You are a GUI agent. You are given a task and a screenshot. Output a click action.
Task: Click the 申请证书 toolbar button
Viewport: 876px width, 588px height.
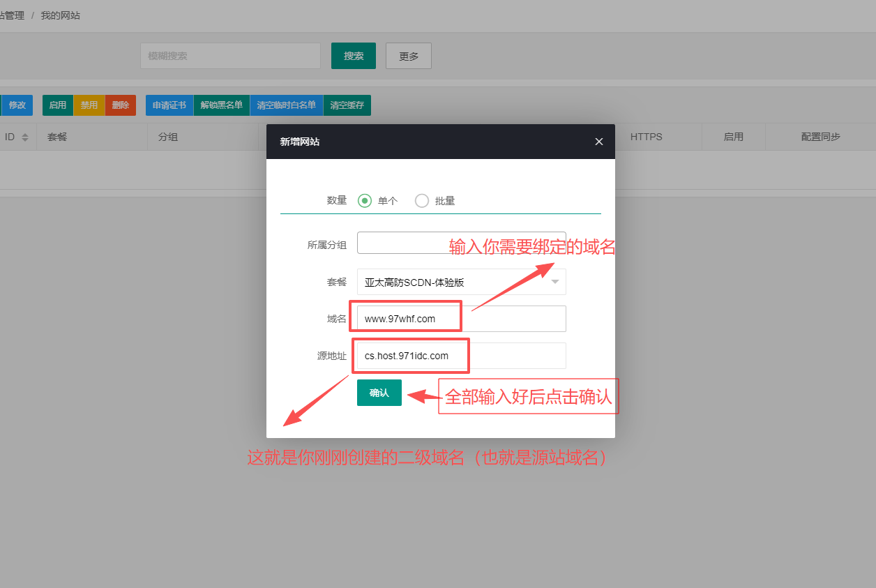coord(169,105)
